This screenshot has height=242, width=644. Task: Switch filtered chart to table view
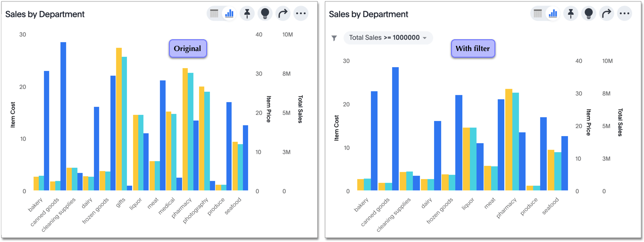point(538,14)
